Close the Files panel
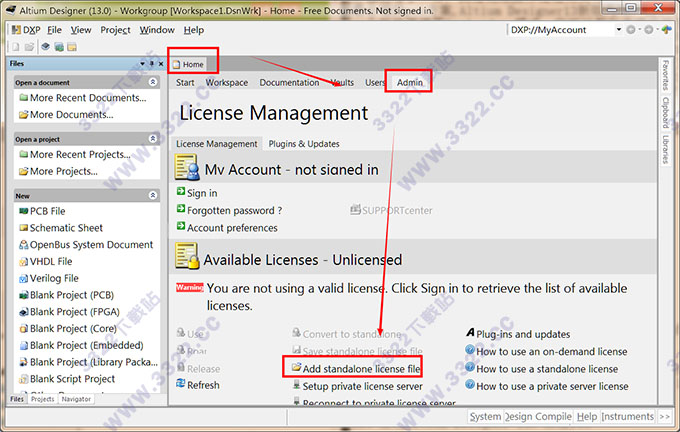The width and height of the screenshot is (680, 432). [x=161, y=64]
